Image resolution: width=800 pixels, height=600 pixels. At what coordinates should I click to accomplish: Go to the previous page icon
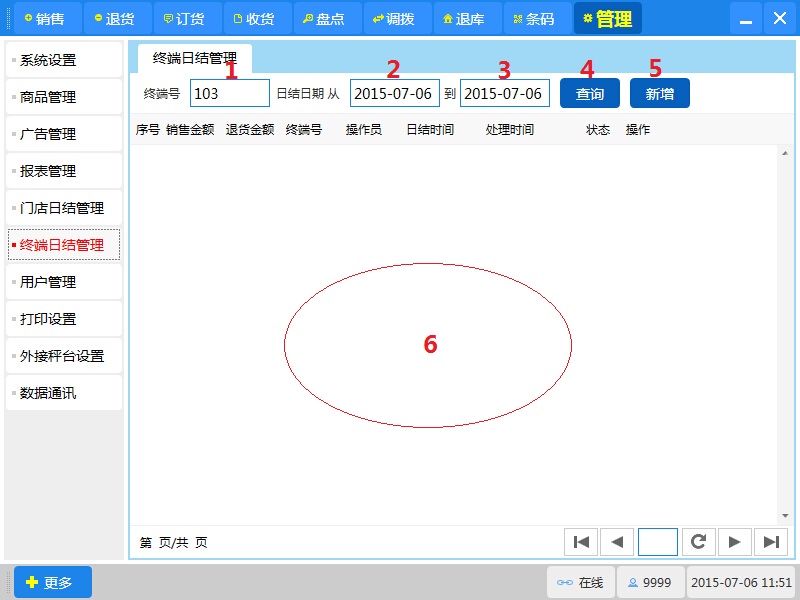[617, 542]
